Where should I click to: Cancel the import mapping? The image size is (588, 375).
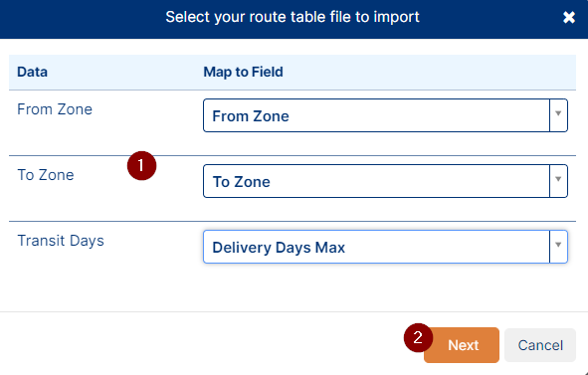click(540, 345)
